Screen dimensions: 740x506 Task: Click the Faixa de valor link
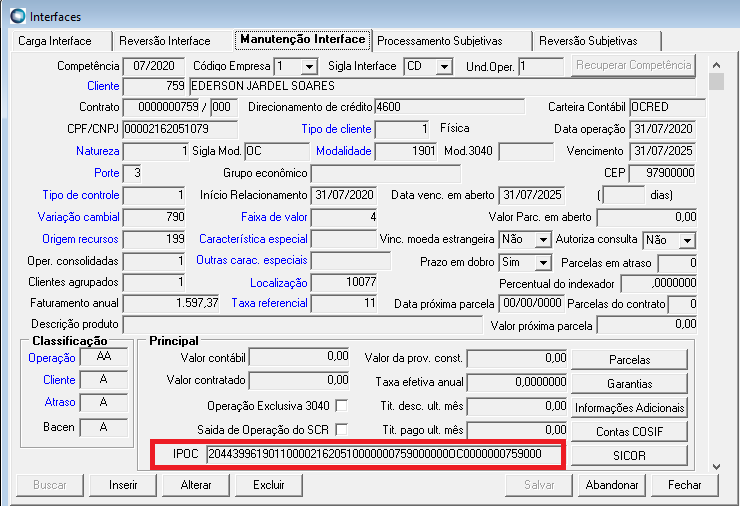274,217
